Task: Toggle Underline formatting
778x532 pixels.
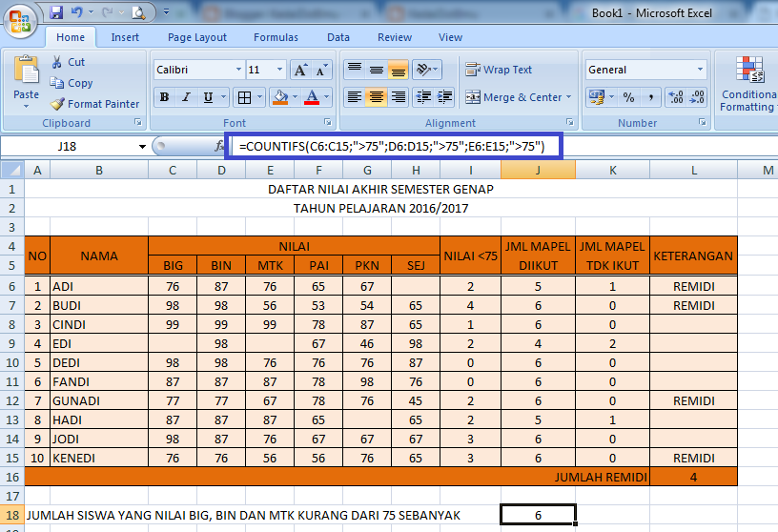Action: [208, 97]
